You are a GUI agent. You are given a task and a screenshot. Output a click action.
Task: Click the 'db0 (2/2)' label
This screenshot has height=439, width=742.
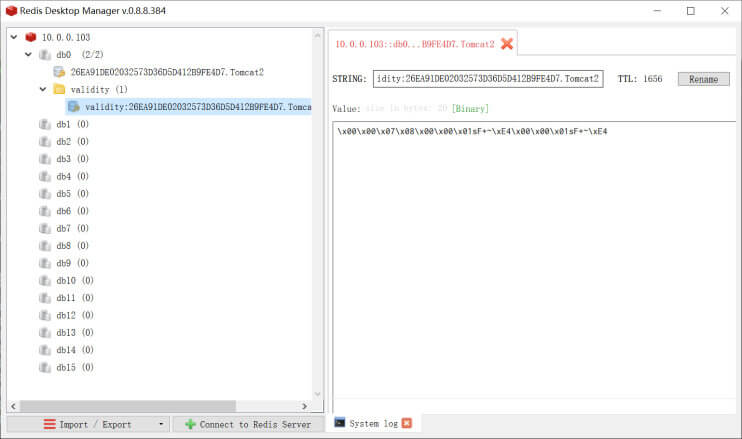point(80,54)
